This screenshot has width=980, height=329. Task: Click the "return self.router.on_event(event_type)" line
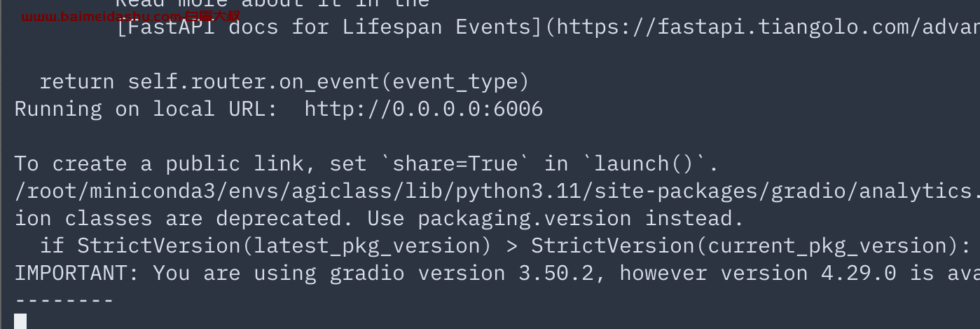coord(284,83)
